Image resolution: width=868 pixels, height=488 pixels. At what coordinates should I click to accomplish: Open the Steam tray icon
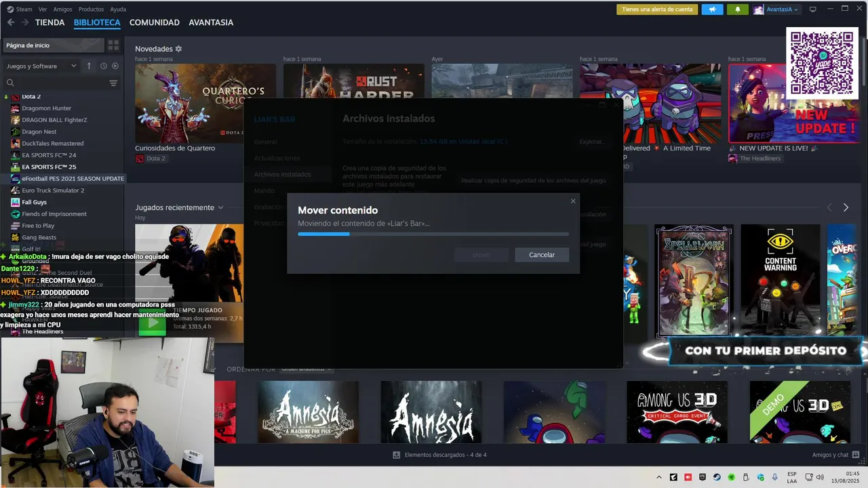pyautogui.click(x=717, y=477)
